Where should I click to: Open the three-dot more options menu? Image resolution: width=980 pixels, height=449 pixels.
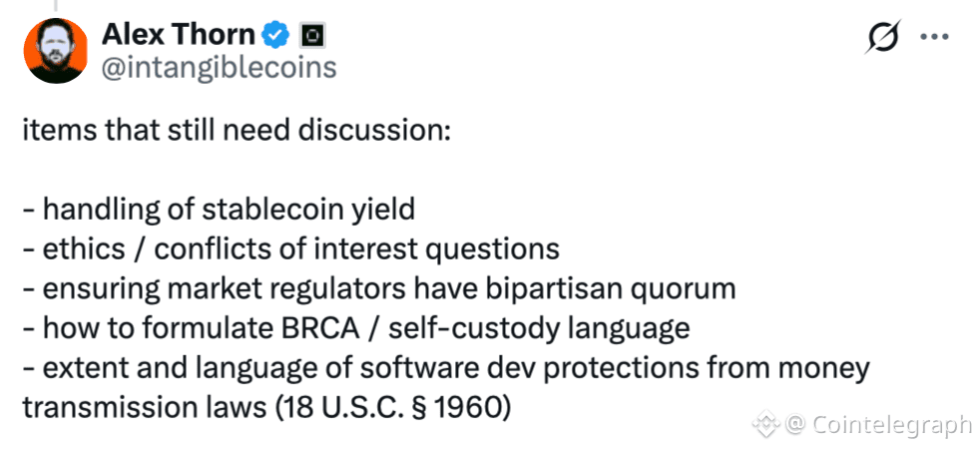pyautogui.click(x=934, y=37)
